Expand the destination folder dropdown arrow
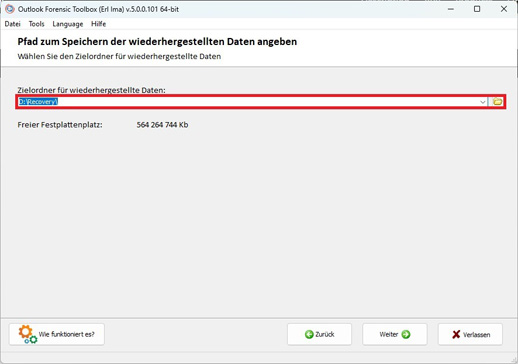518x364 pixels. [483, 102]
